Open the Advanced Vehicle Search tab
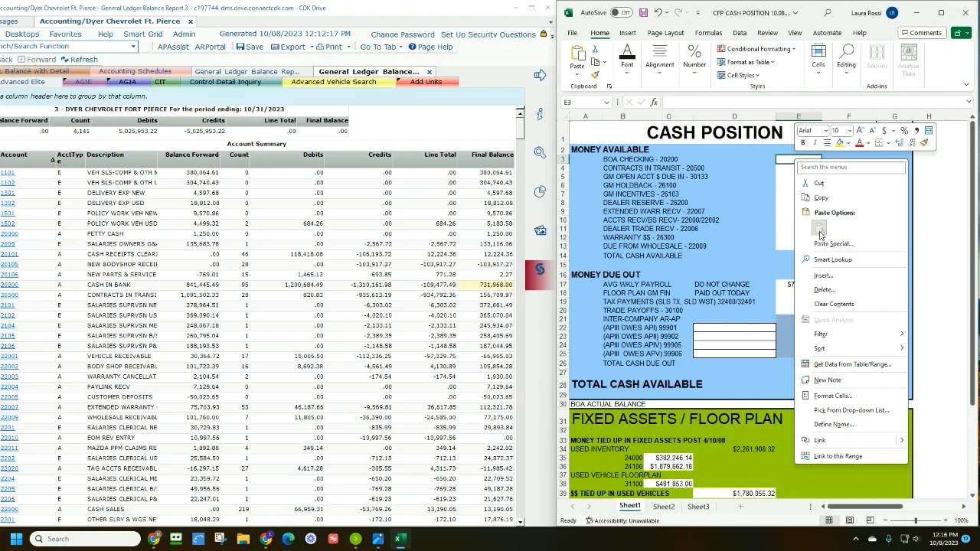This screenshot has height=551, width=980. pyautogui.click(x=333, y=82)
